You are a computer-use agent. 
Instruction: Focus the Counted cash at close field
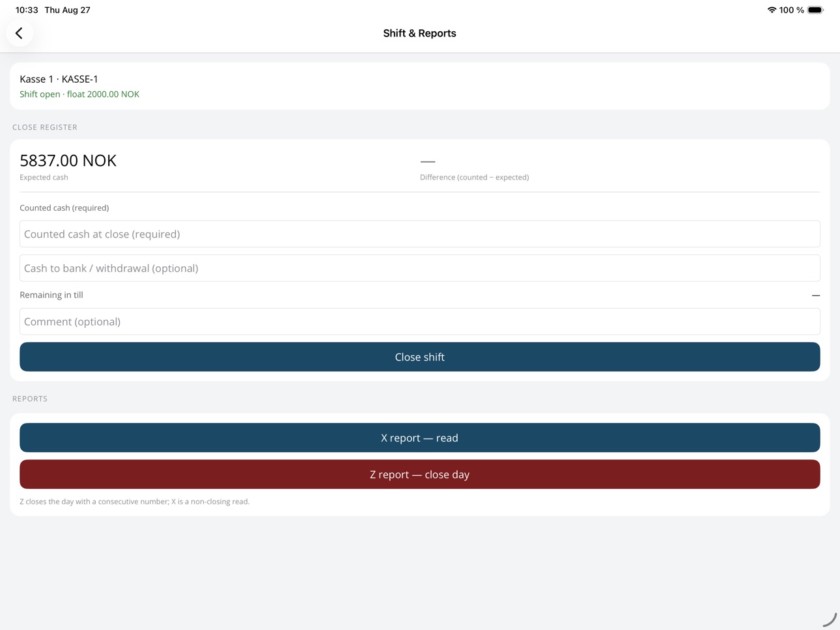pos(420,234)
